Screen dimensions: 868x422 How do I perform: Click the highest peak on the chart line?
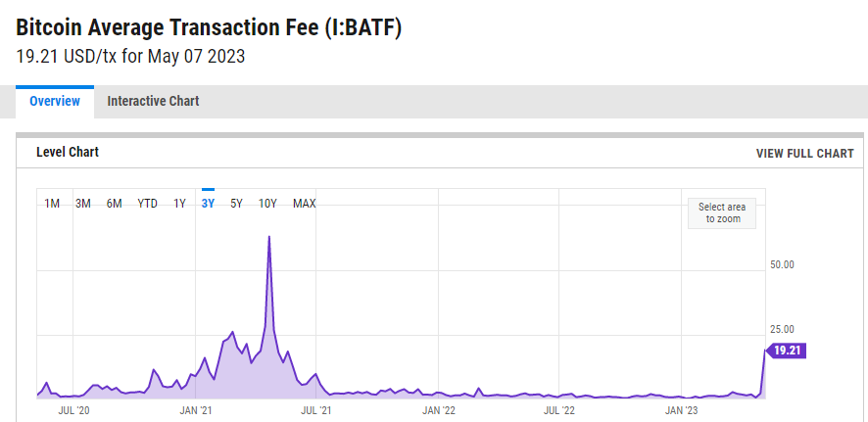pos(268,237)
